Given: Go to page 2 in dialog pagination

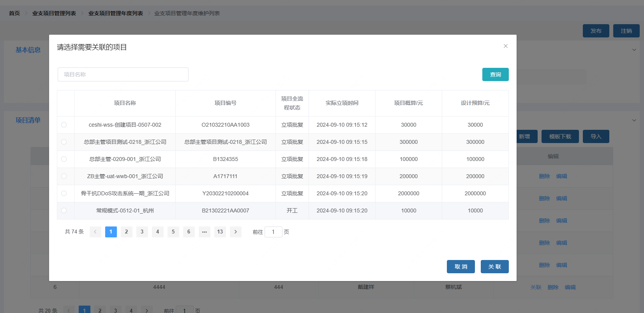Looking at the screenshot, I should click(126, 232).
